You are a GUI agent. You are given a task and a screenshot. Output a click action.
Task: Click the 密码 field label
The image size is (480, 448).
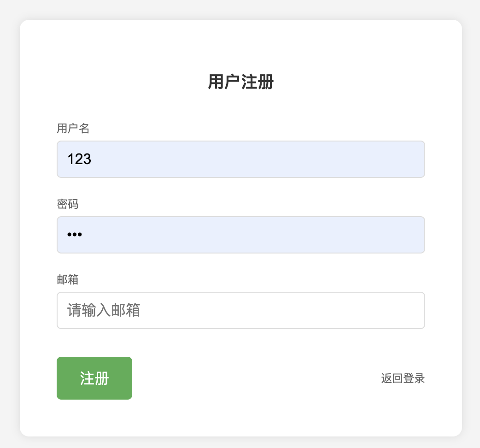point(67,205)
